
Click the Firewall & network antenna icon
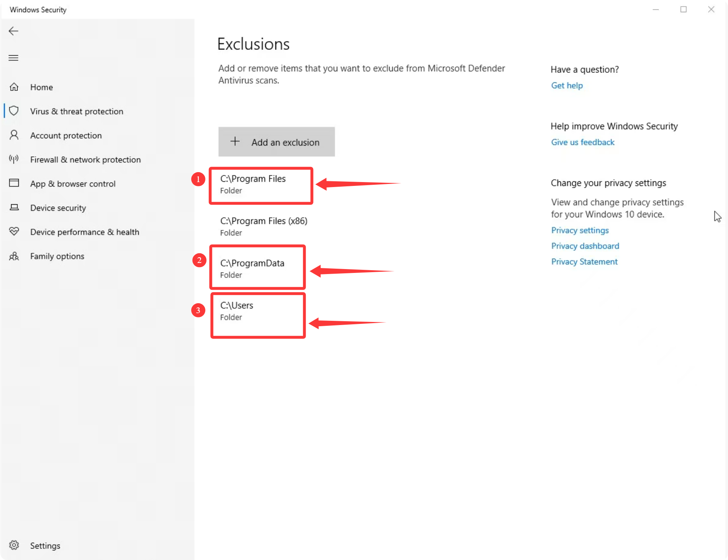click(14, 159)
